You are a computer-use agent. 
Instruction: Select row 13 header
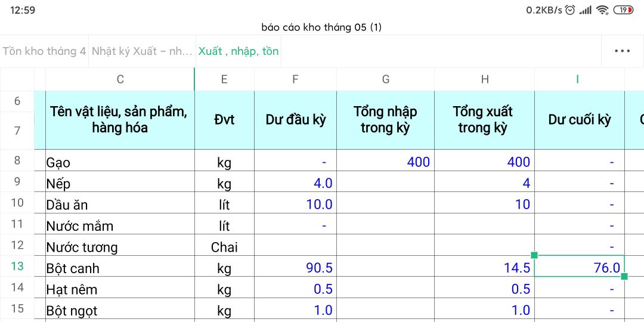coord(17,266)
